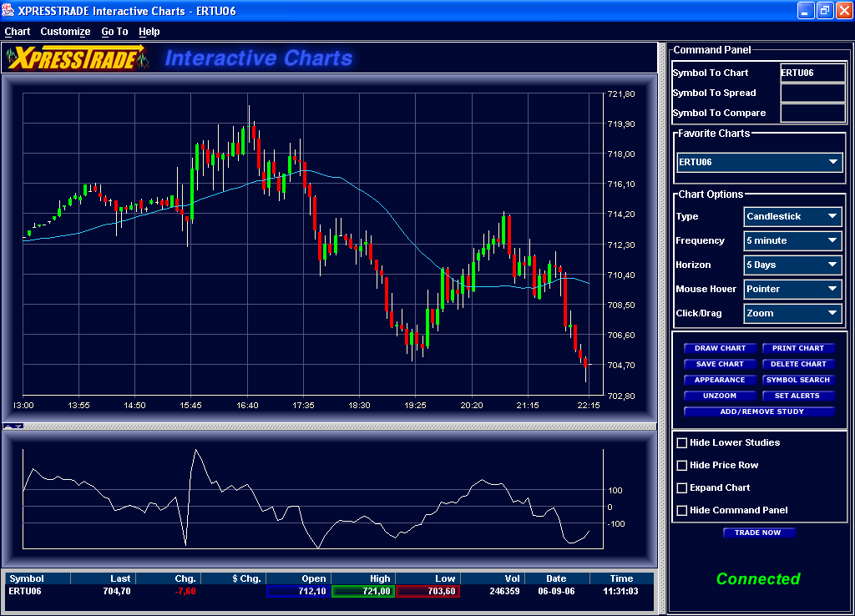Click the date value 06-09-06
This screenshot has height=616, width=855.
tap(556, 592)
